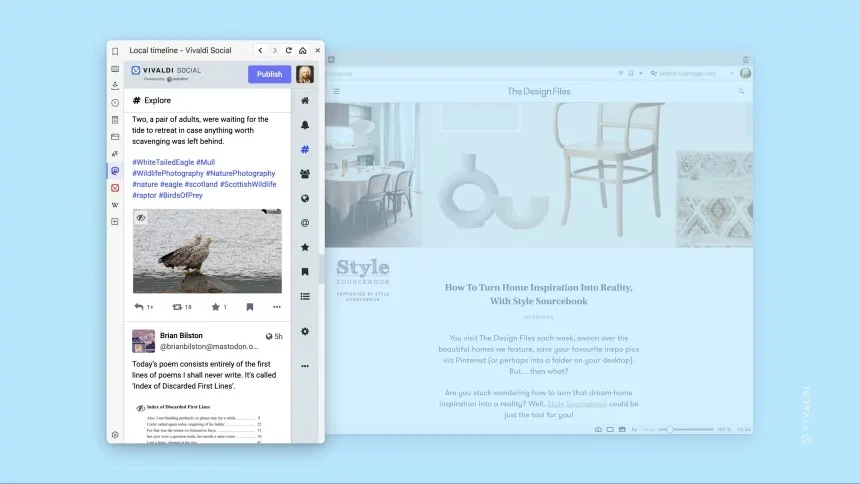The height and width of the screenshot is (484, 860).
Task: View the white-tailed eagle photo
Action: (207, 251)
